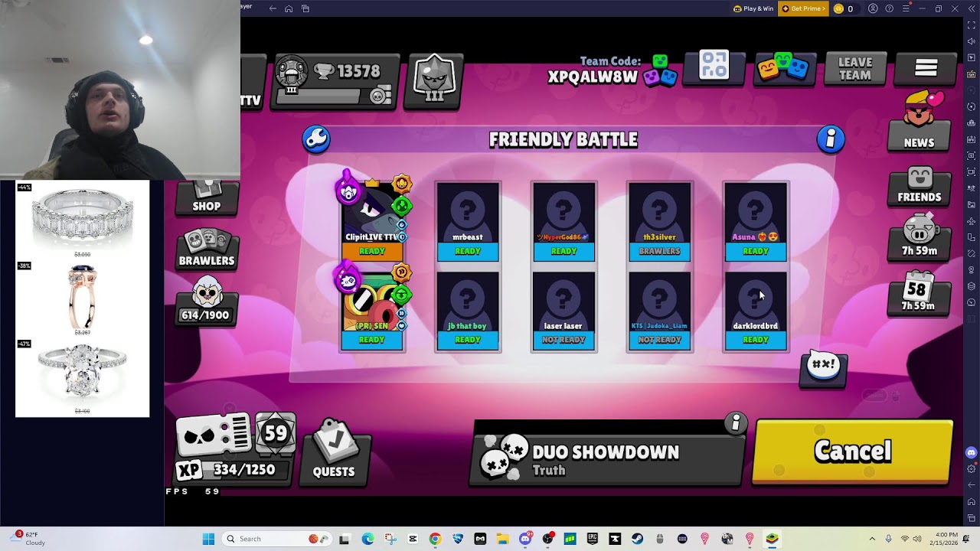The width and height of the screenshot is (980, 551).
Task: Open the piggy bank event with 7h 59m
Action: pos(919,238)
